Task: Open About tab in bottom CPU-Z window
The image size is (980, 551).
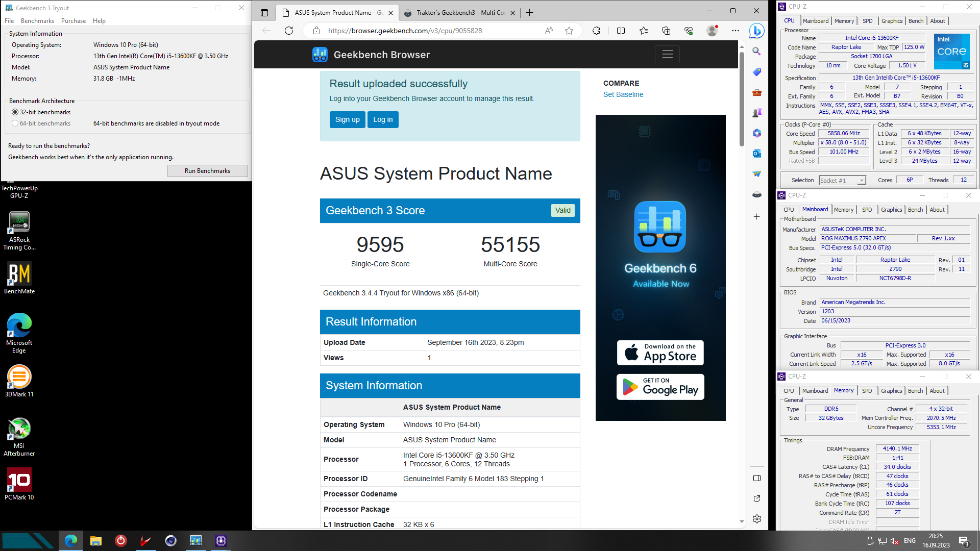Action: [x=937, y=391]
